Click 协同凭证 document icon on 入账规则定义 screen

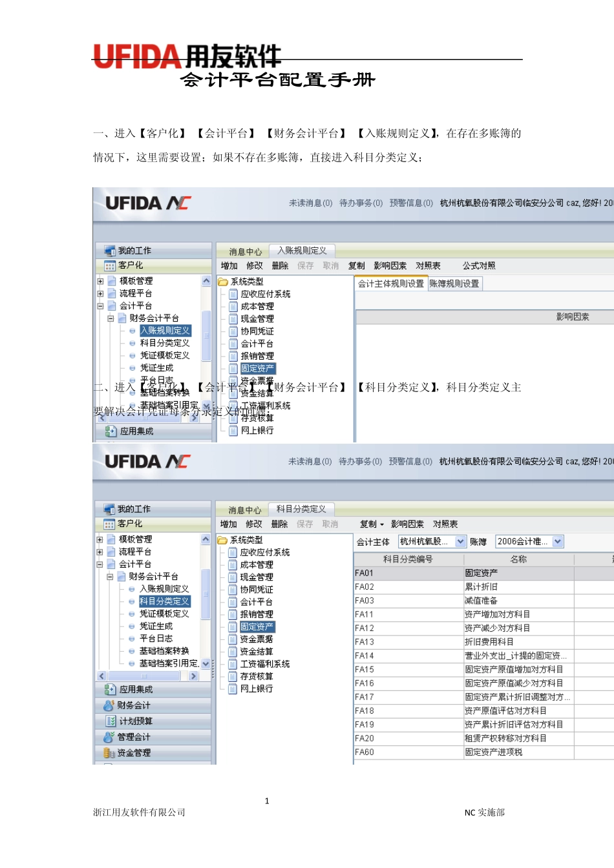pos(234,331)
